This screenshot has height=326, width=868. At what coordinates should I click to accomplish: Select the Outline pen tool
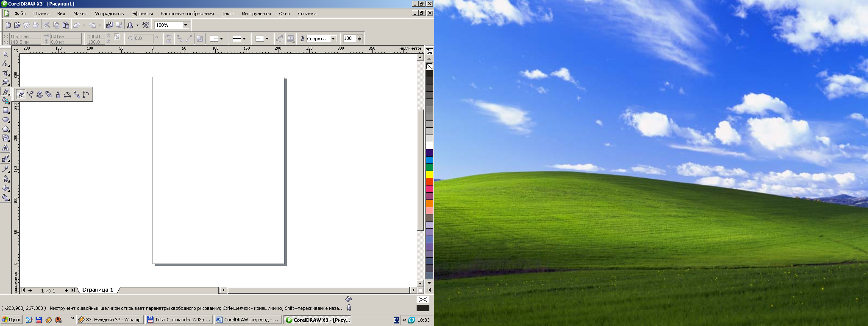click(x=6, y=178)
